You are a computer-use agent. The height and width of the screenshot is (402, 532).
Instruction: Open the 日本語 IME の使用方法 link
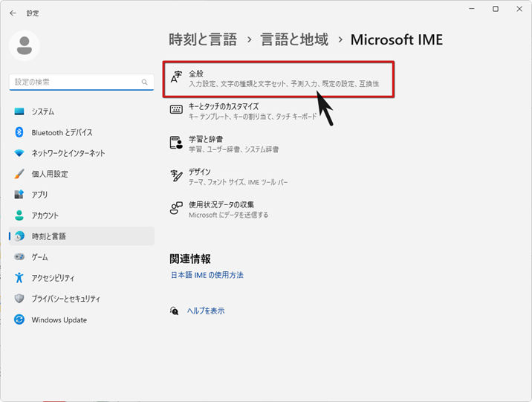pos(207,275)
